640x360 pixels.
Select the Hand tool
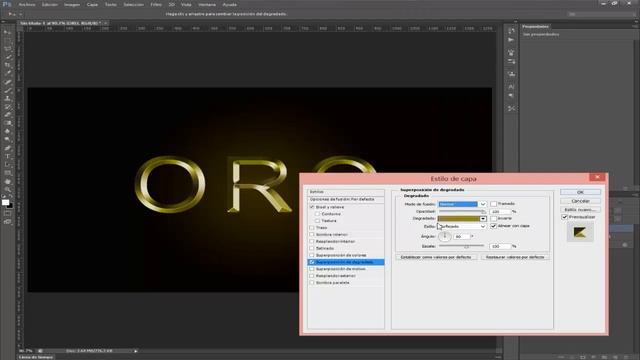pos(7,182)
